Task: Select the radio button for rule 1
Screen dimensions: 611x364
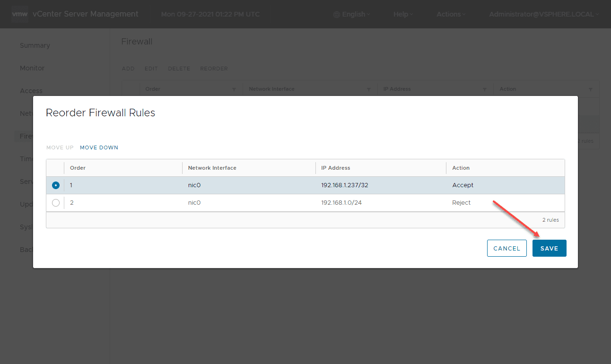Action: [x=56, y=185]
